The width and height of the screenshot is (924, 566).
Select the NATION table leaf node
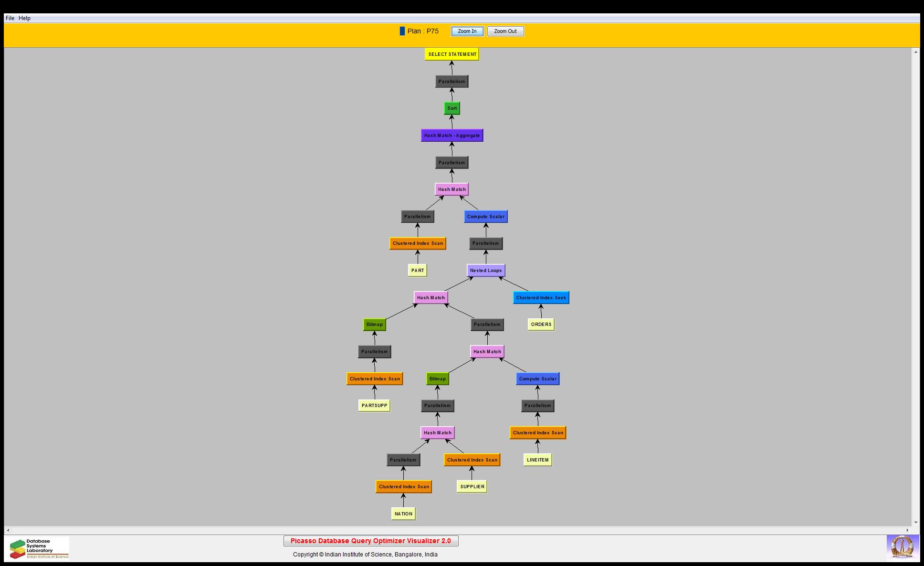[403, 514]
